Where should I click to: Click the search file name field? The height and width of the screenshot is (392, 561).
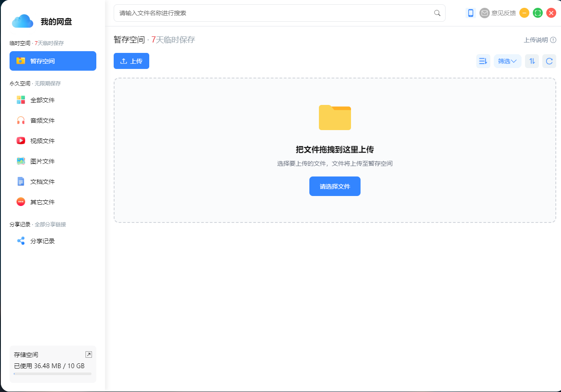[x=279, y=13]
